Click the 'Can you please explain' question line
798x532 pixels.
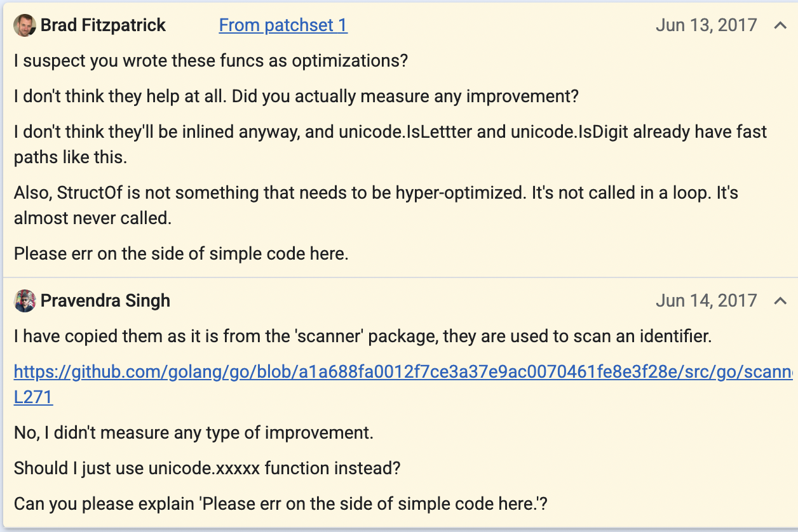point(281,504)
